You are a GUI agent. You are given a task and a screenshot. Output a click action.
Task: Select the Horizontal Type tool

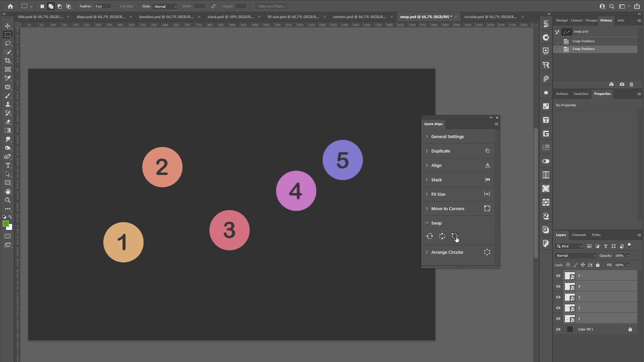8,165
